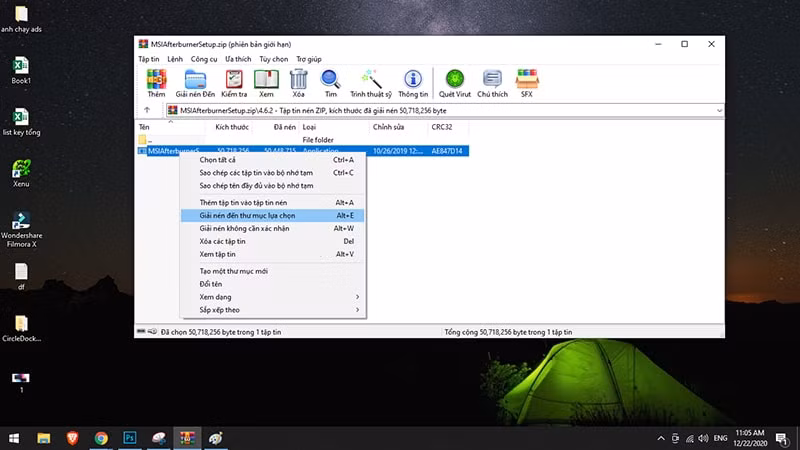The height and width of the screenshot is (450, 800).
Task: Click the drive icon in status bar
Action: pos(141,332)
